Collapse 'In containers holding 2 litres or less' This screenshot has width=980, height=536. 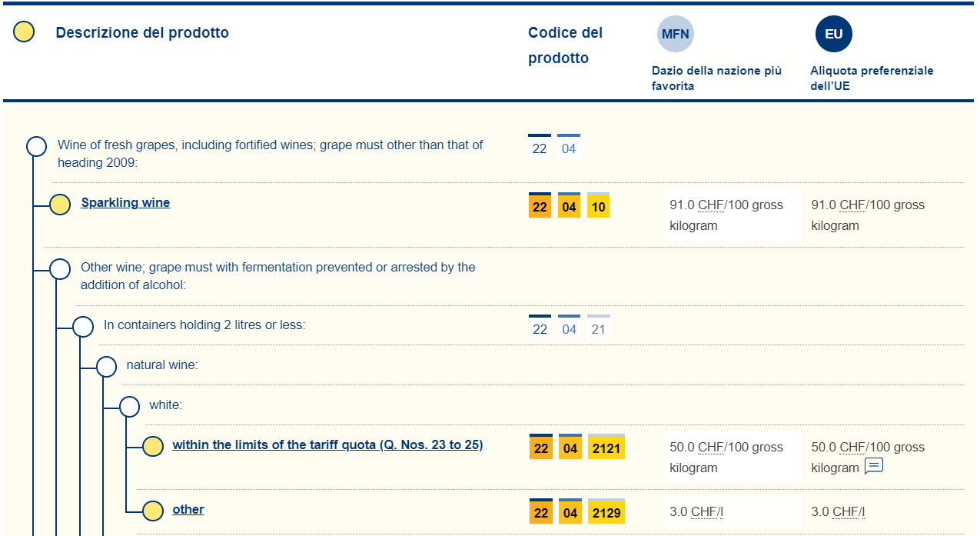point(83,327)
